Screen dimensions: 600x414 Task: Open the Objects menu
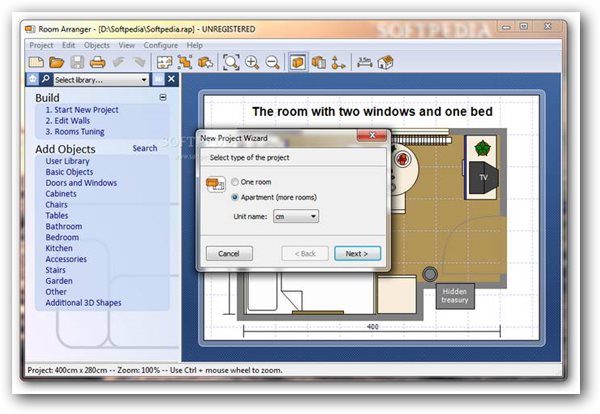[x=97, y=45]
